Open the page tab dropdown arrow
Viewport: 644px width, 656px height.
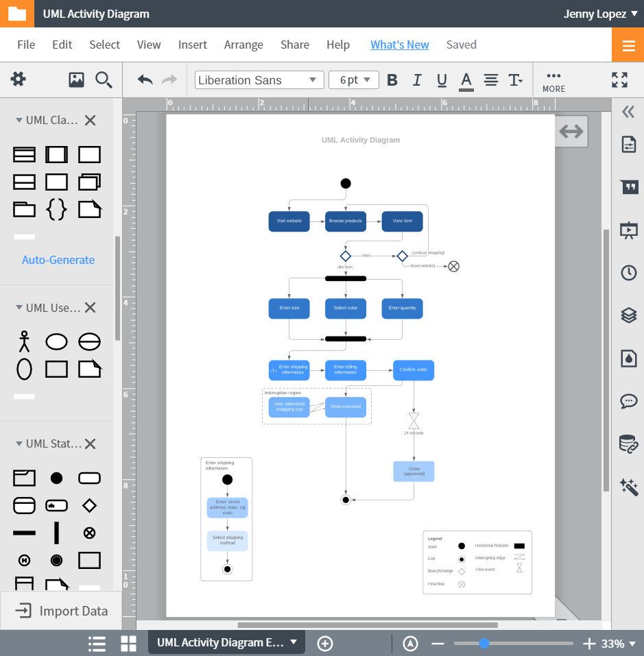coord(294,642)
